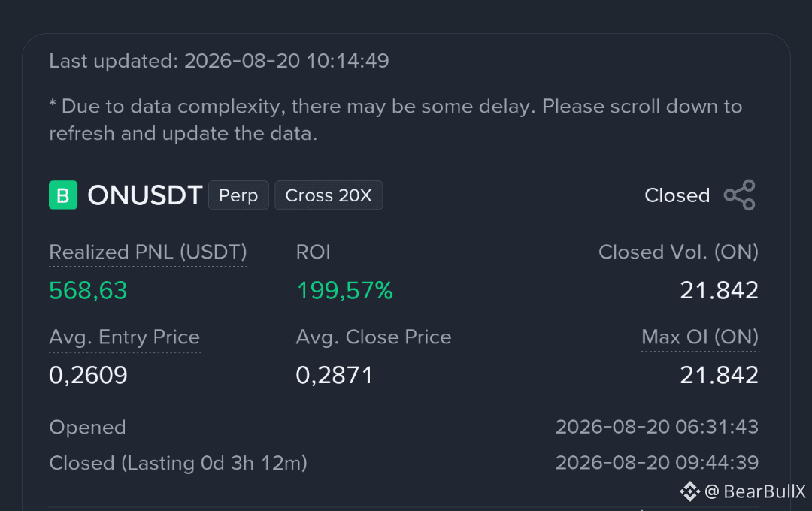The image size is (812, 511).
Task: Click the data delay notice text
Action: coord(395,120)
